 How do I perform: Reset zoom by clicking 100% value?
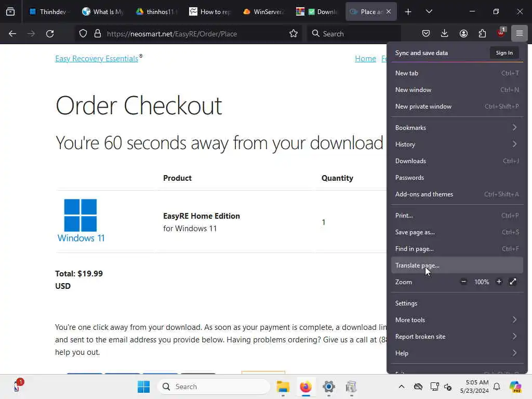(x=482, y=282)
